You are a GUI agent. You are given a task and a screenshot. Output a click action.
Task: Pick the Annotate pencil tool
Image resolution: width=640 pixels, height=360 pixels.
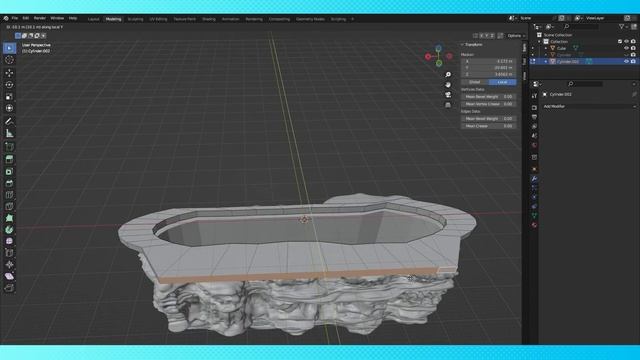9,121
